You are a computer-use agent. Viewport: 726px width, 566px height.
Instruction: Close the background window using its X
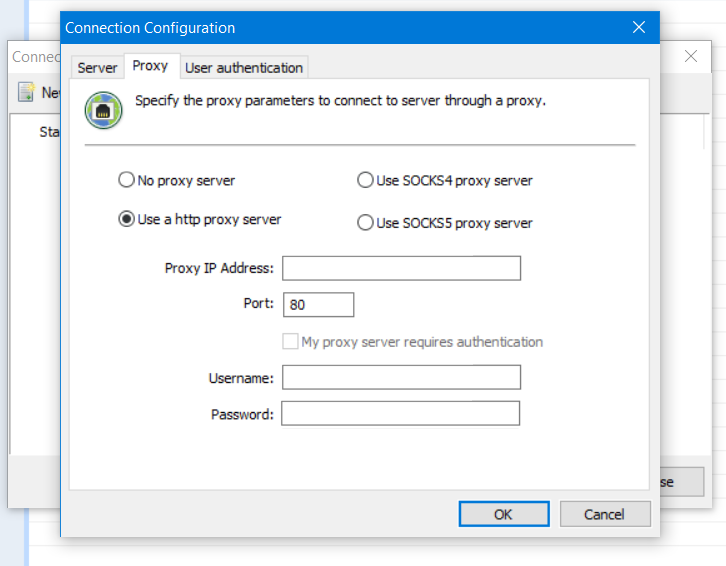(x=690, y=57)
